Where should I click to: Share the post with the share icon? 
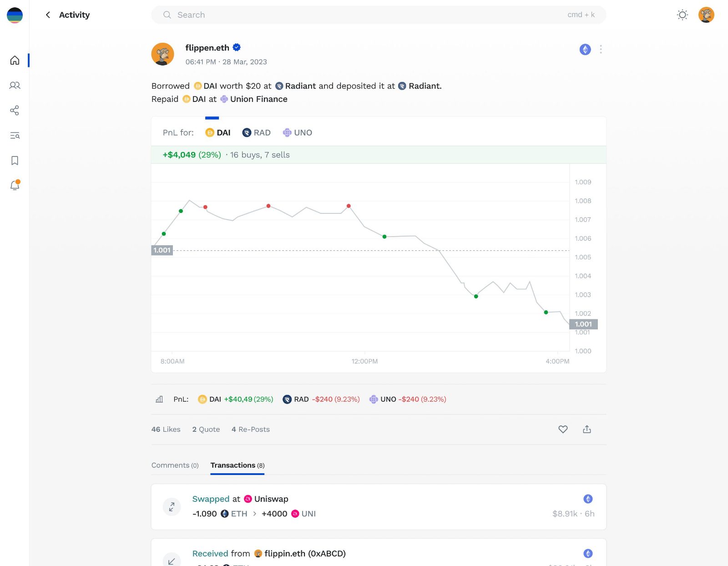(x=587, y=429)
